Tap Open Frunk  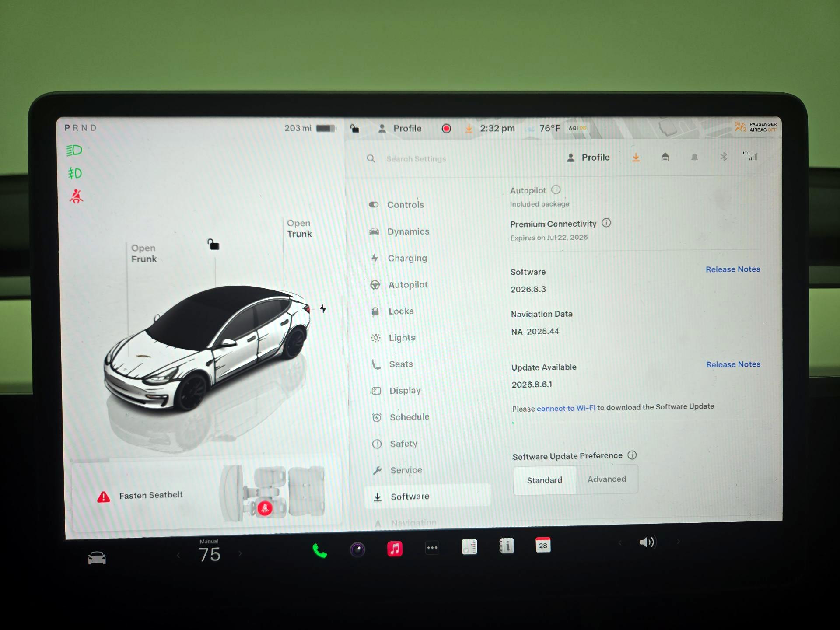(144, 253)
